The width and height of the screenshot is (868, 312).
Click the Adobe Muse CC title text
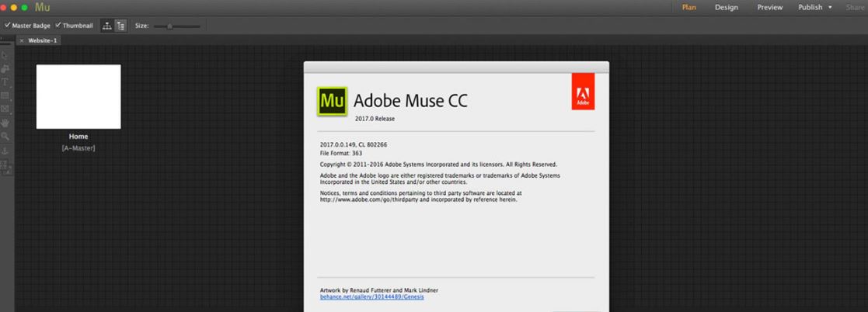pos(411,101)
